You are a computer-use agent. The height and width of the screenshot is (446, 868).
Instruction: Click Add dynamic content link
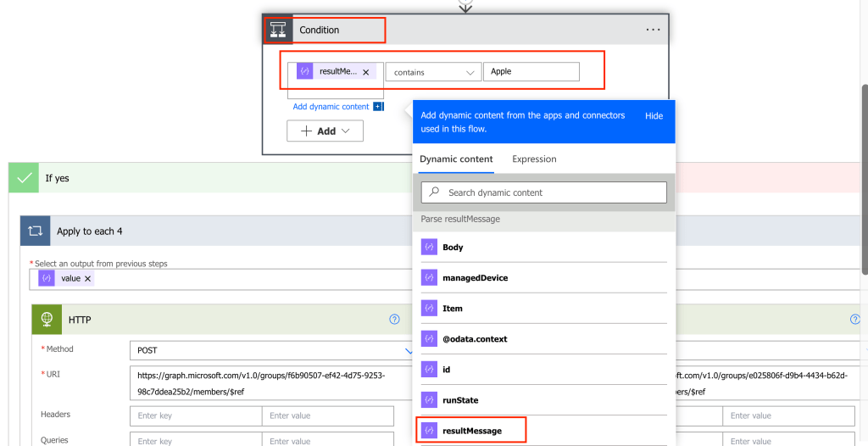tap(331, 107)
